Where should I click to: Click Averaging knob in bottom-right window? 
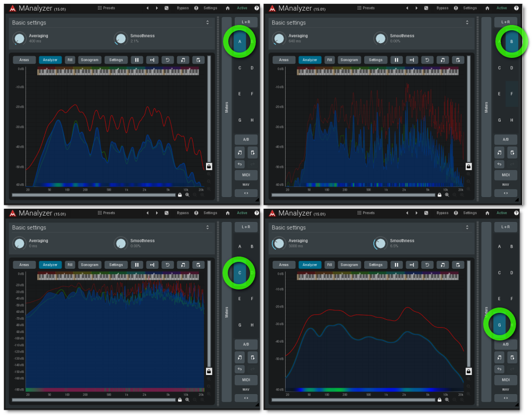[x=279, y=243]
